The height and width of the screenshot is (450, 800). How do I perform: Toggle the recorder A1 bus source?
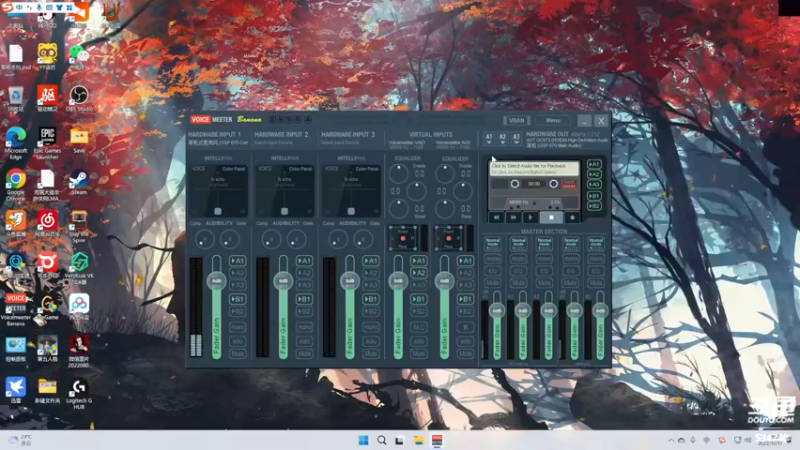tap(594, 164)
